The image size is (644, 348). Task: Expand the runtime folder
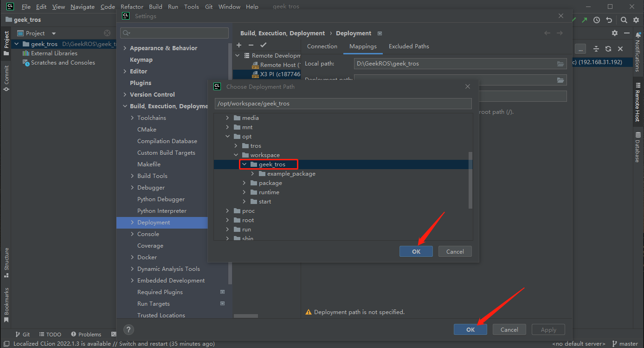[244, 192]
